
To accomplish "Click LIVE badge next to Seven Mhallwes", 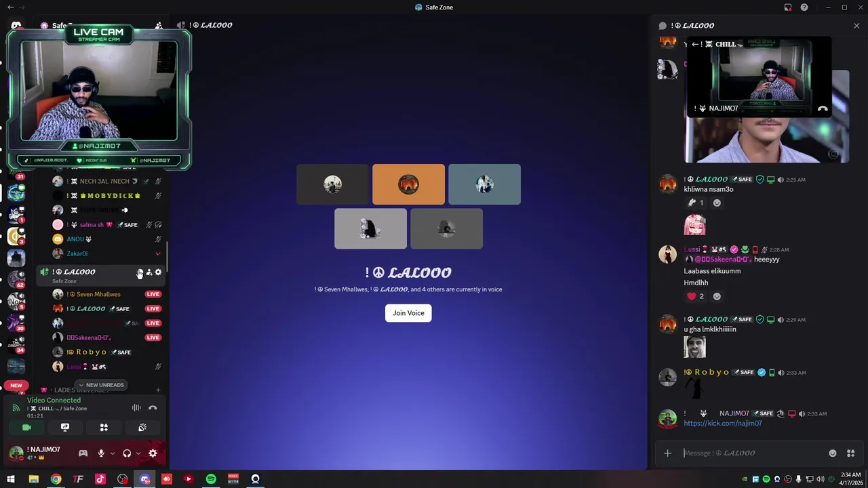I will 153,294.
